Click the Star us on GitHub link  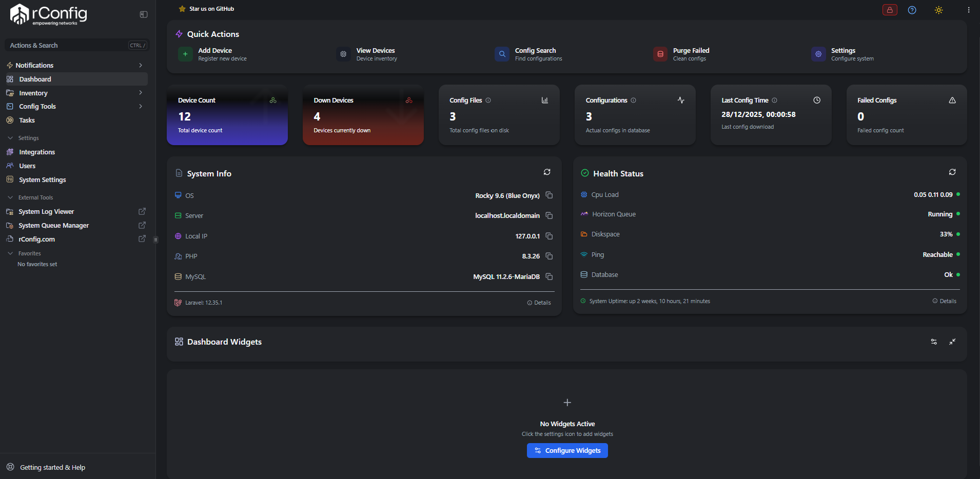tap(211, 9)
